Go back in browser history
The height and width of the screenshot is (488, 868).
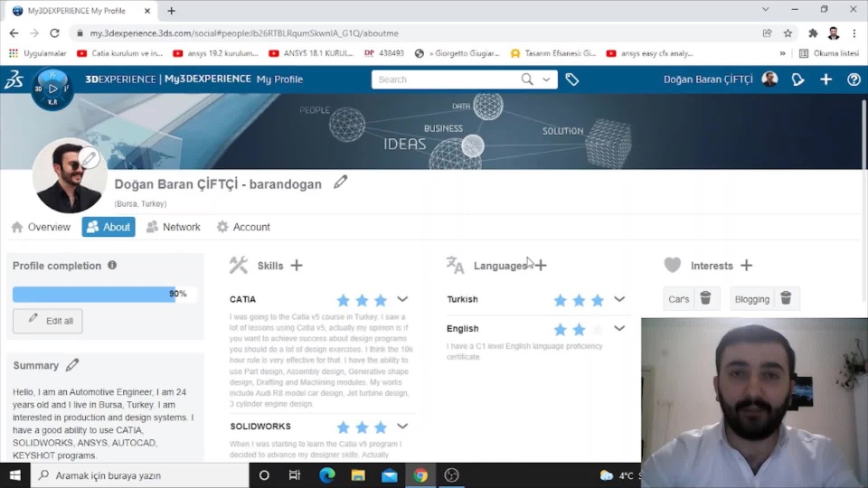14,33
